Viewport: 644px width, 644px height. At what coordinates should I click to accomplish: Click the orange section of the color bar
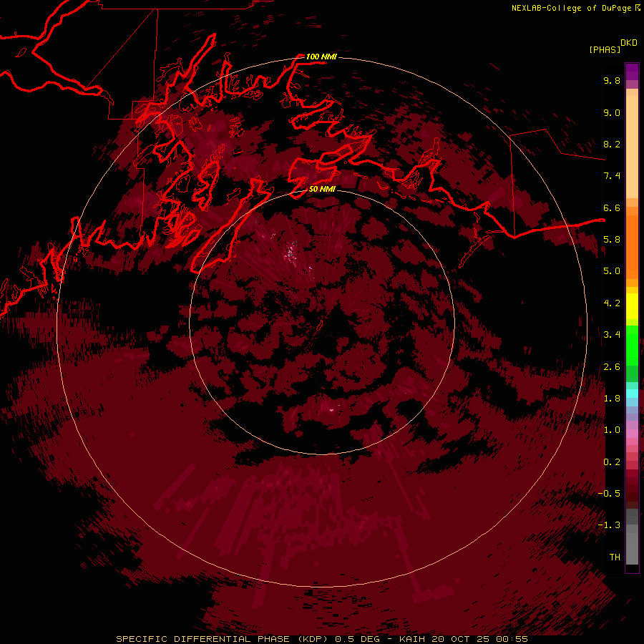632,246
